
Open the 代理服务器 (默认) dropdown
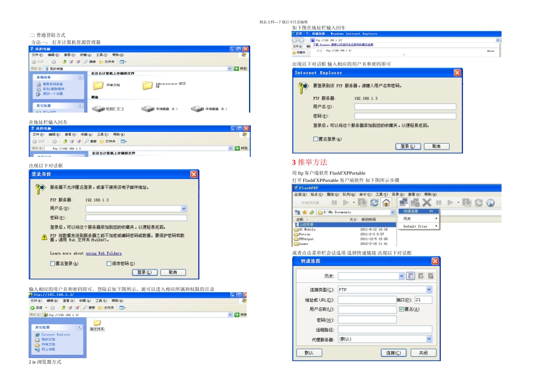pos(429,339)
